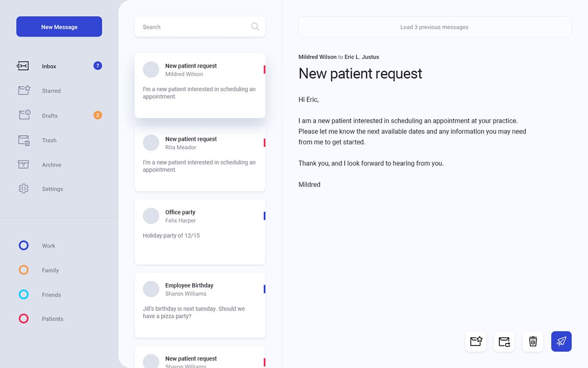Viewport: 588px width, 368px height.
Task: Click the search magnifier icon
Action: pos(255,26)
